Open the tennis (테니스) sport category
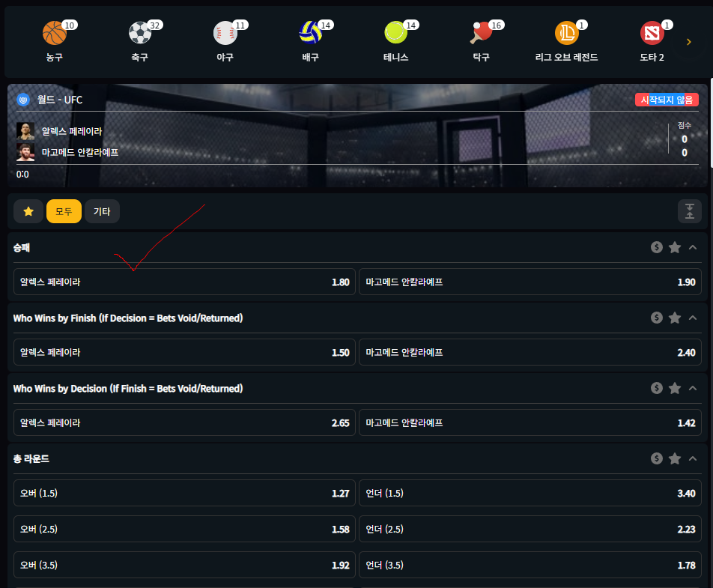713x588 pixels. (x=395, y=34)
